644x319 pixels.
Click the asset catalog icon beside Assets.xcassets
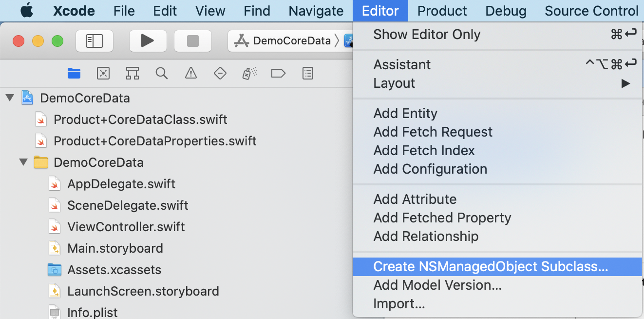pyautogui.click(x=55, y=270)
